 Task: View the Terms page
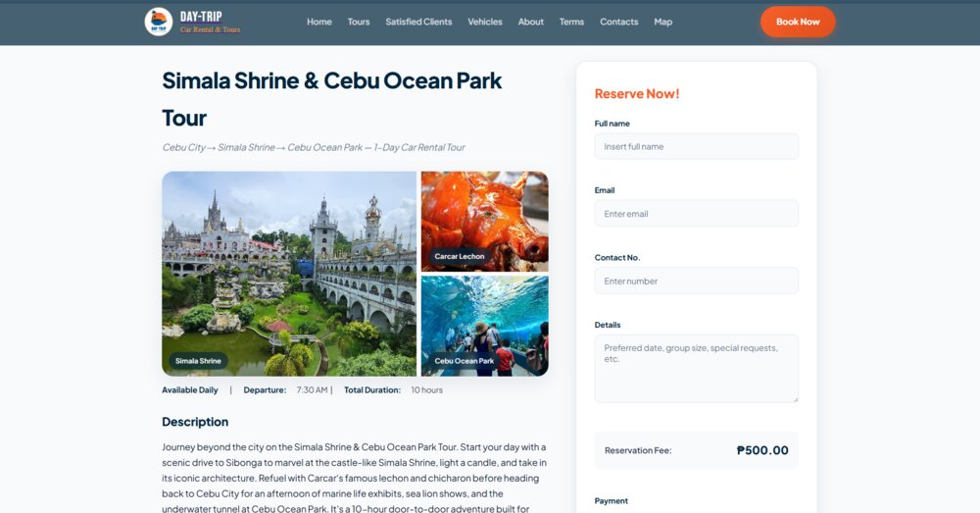coord(572,22)
